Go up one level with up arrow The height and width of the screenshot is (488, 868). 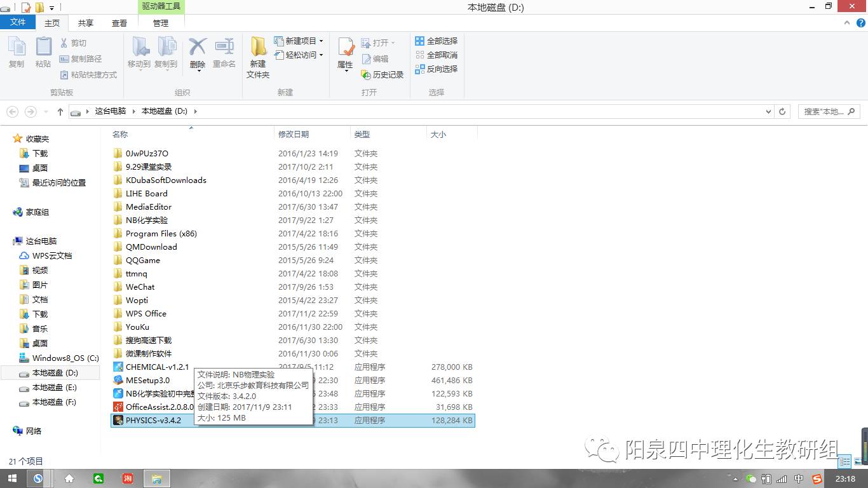[x=60, y=111]
